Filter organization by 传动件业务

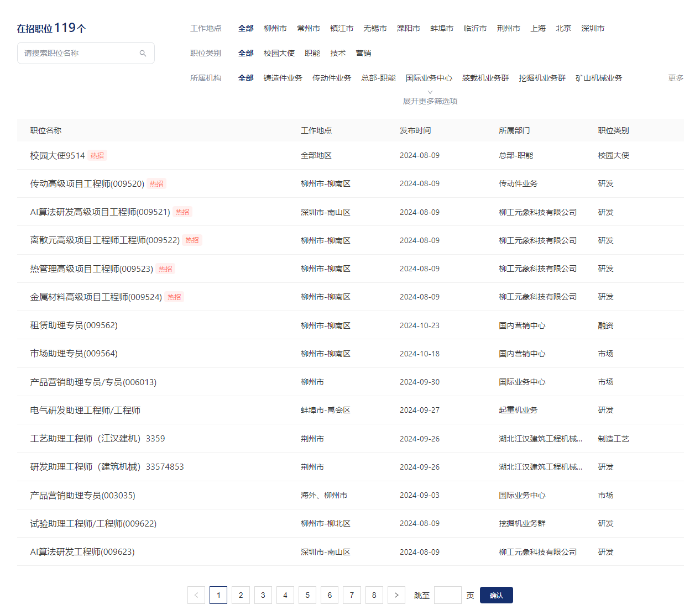point(332,78)
